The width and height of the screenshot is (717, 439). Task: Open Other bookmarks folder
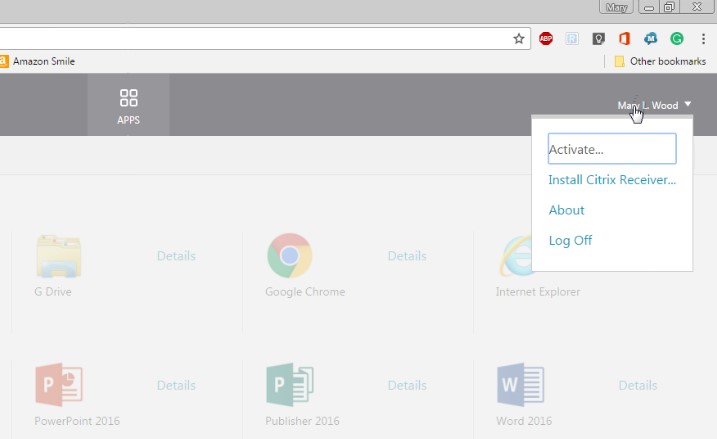pyautogui.click(x=660, y=61)
